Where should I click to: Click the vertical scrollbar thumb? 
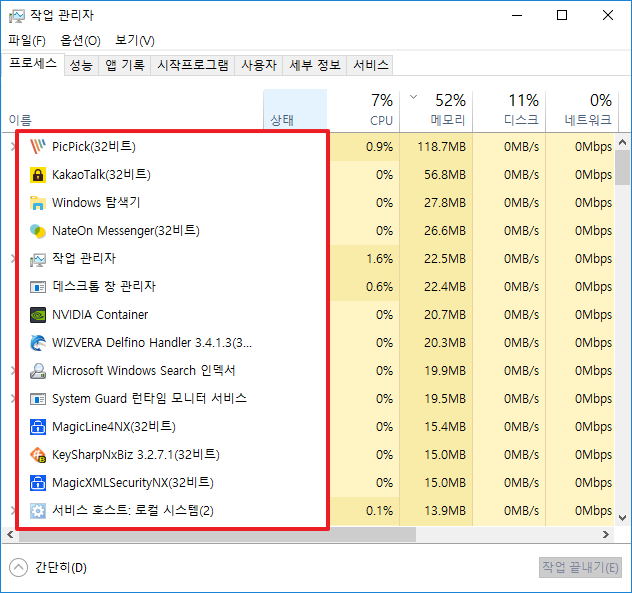click(622, 167)
